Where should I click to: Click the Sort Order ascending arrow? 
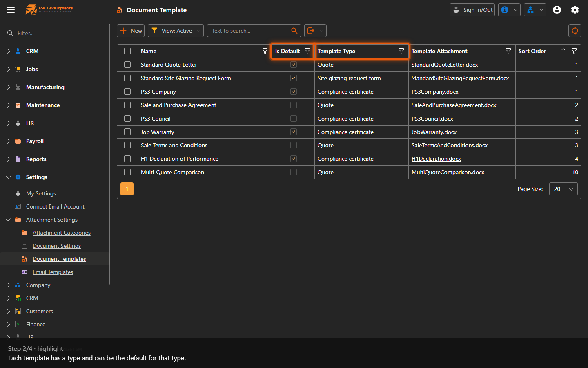pyautogui.click(x=563, y=51)
